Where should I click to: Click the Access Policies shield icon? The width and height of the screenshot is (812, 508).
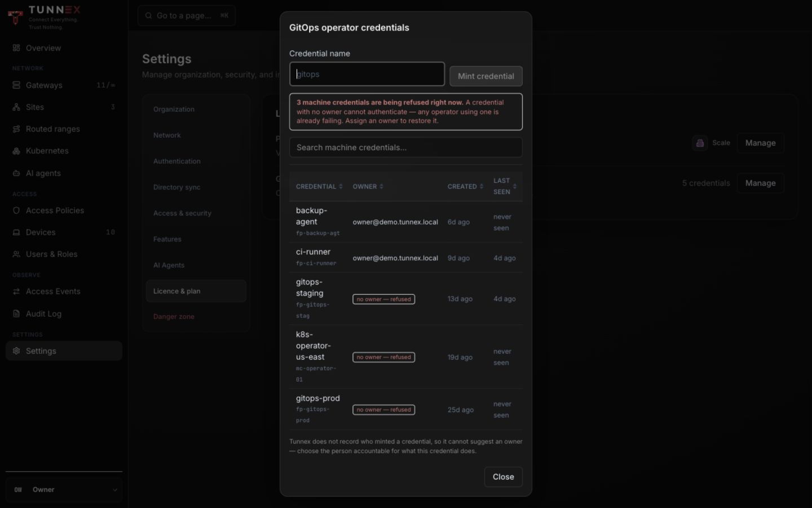click(16, 211)
